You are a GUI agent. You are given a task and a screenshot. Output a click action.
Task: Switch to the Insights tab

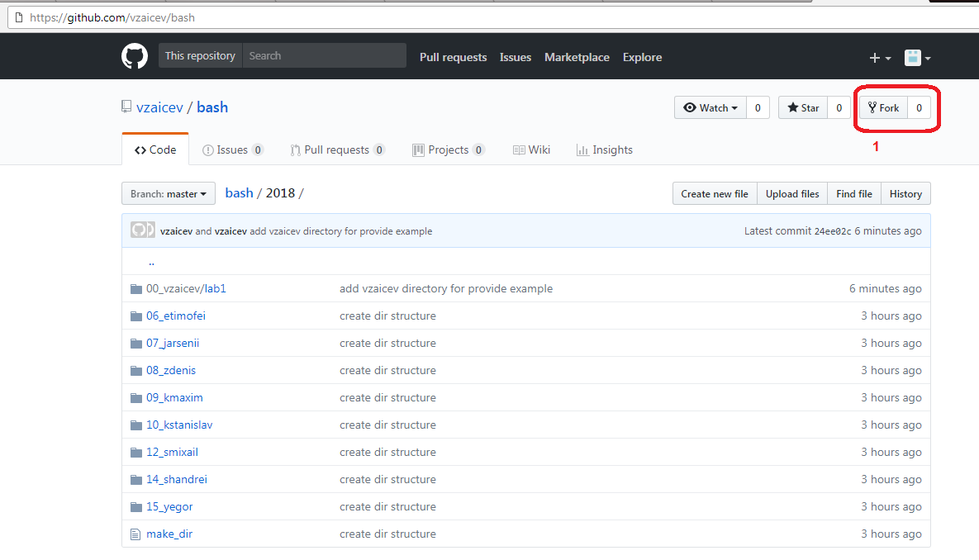click(x=605, y=149)
